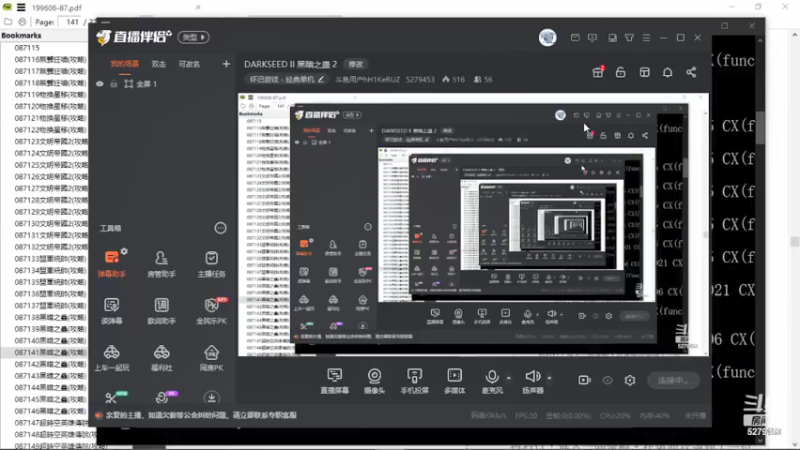Click the PDF viewer vertical scrollbar at the right edge
Screen dimensions: 800x450
(794, 240)
